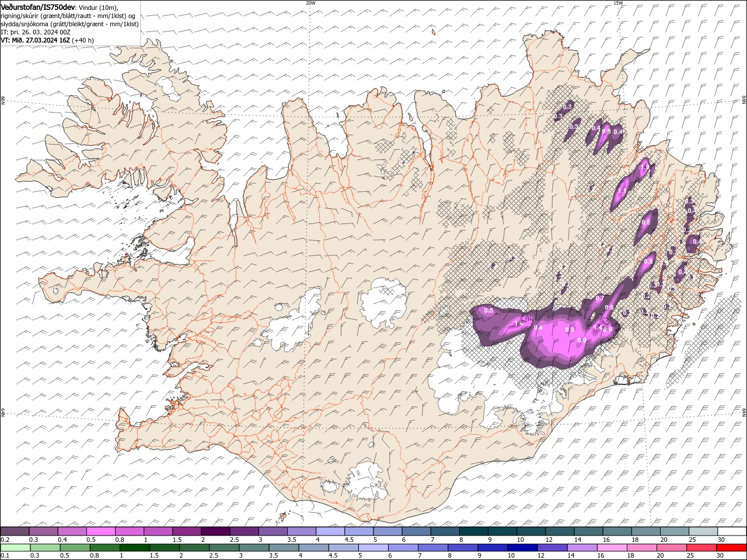Image resolution: width=747 pixels, height=560 pixels.
Task: Pick lower legend swatch 6–7
Action: click(403, 548)
